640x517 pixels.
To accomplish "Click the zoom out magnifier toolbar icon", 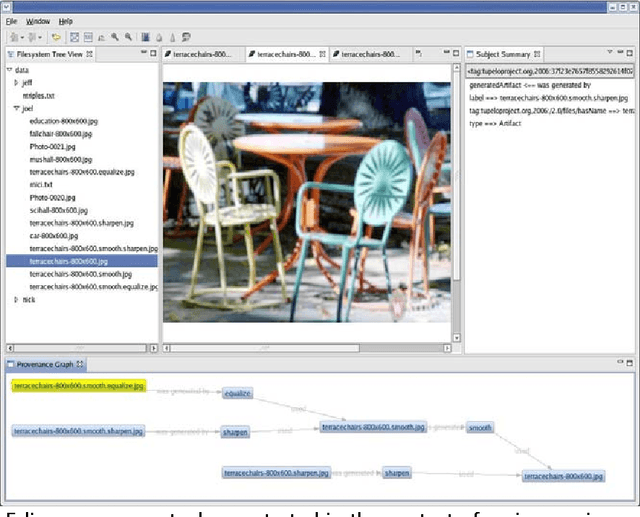I will (126, 36).
